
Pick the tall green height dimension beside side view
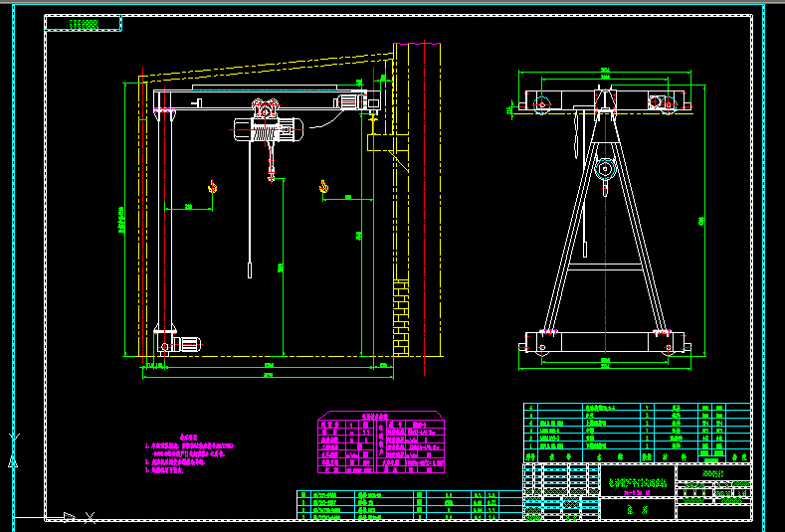[x=704, y=220]
